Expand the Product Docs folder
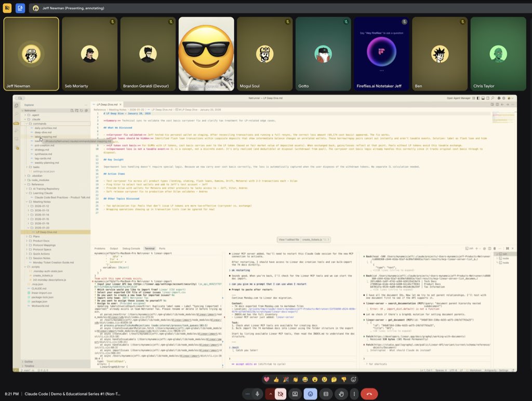 click(56, 241)
